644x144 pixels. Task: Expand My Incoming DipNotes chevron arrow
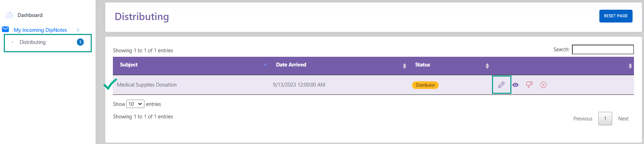78,30
